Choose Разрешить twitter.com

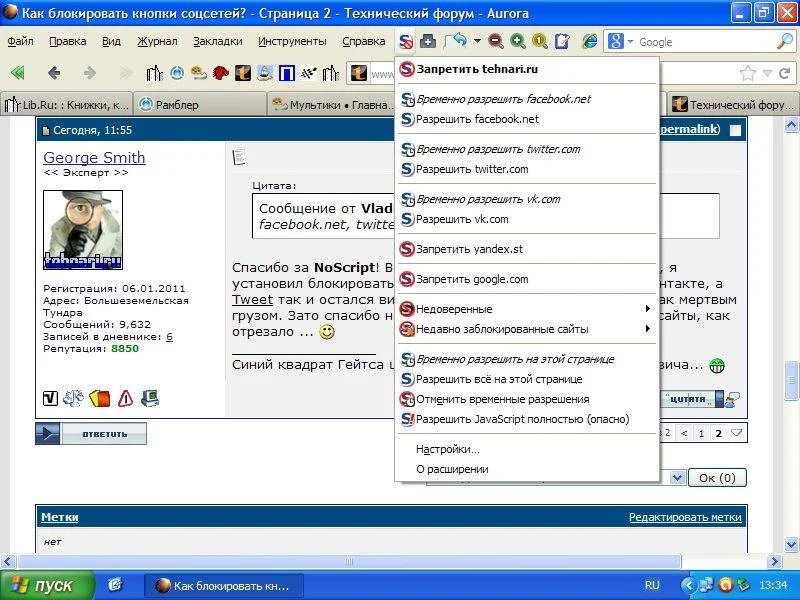click(527, 169)
